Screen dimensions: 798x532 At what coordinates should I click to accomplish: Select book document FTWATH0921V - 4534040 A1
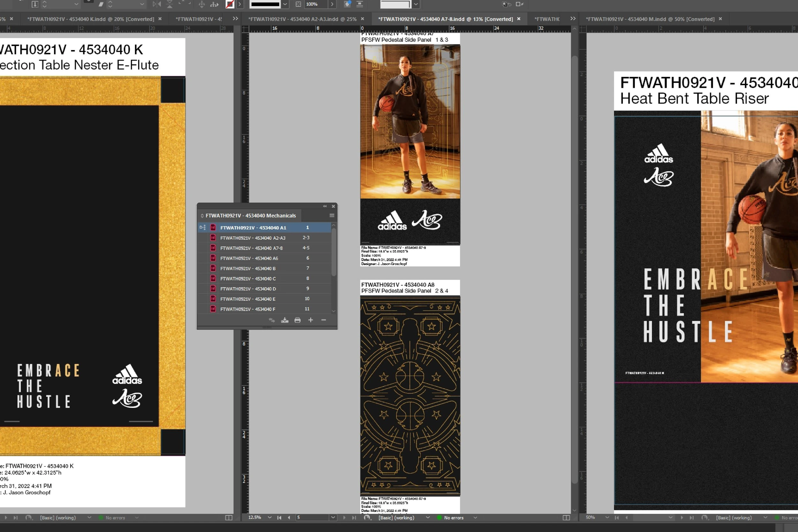264,227
